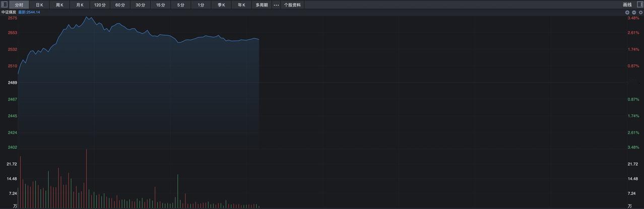644x209 pixels.
Task: Click the 2489 baseline price label
Action: [x=13, y=83]
